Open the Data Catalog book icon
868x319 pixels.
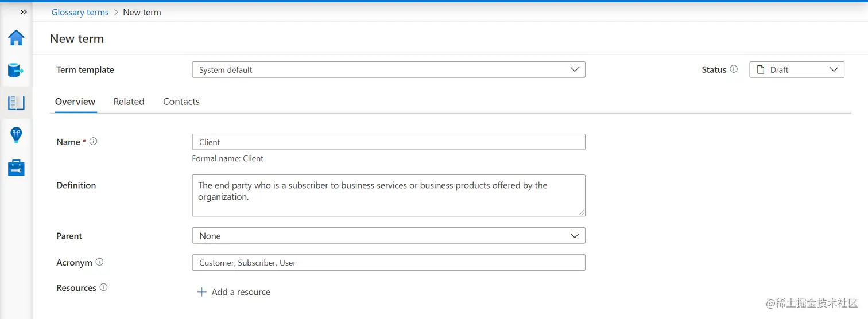(x=16, y=103)
